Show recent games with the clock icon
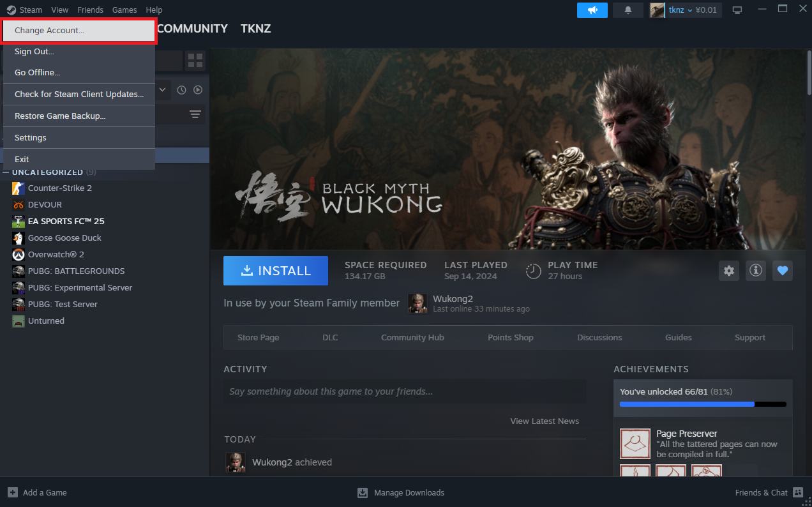Image resolution: width=812 pixels, height=507 pixels. 181,90
